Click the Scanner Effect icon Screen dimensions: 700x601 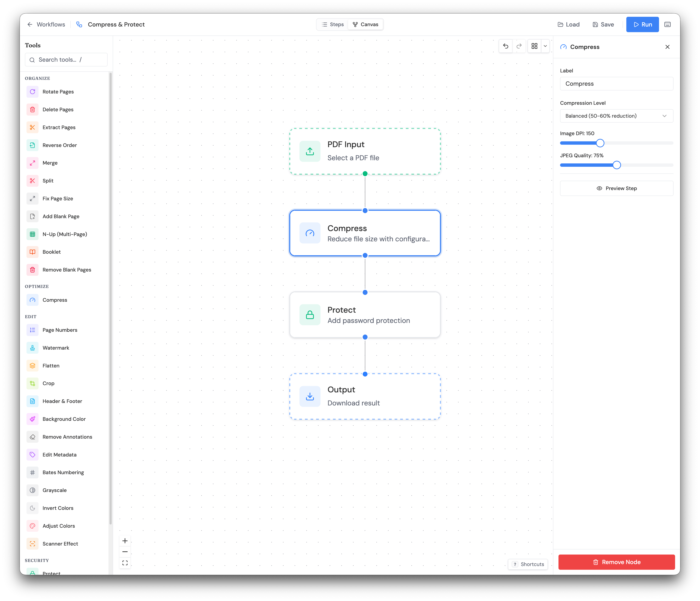(x=33, y=544)
